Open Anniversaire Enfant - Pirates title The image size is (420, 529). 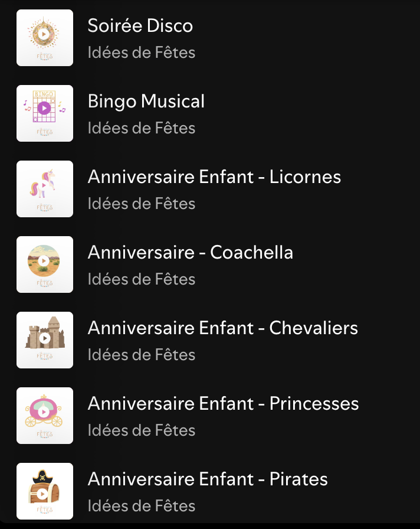pyautogui.click(x=208, y=479)
